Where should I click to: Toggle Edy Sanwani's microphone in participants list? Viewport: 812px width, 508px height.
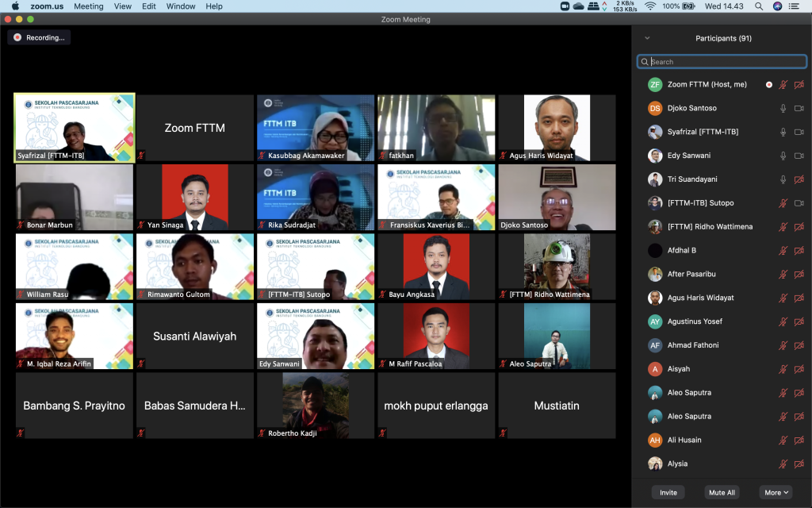click(x=783, y=156)
